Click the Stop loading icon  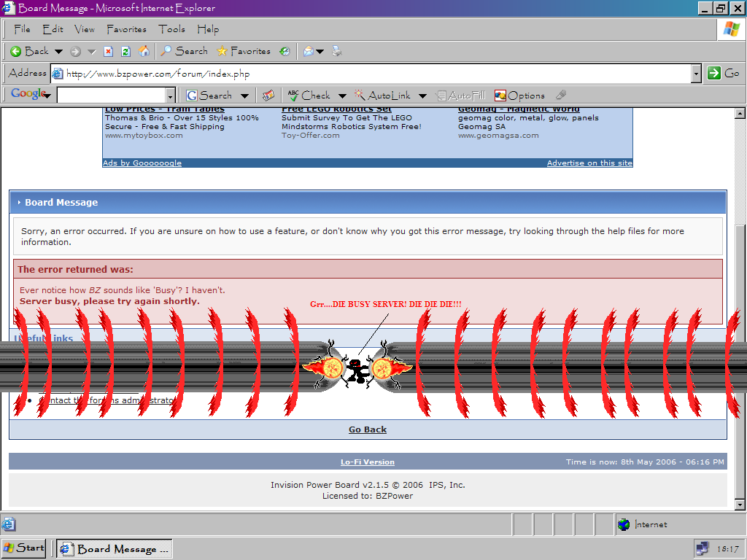pos(108,51)
